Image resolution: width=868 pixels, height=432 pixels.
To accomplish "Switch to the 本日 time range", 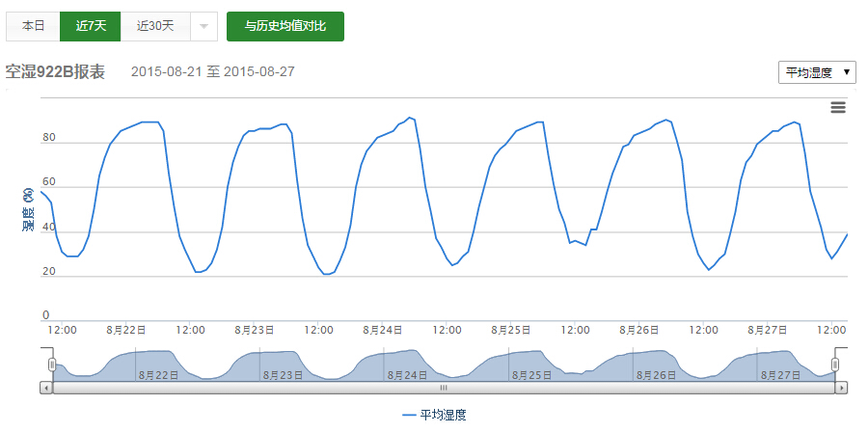I will point(33,27).
